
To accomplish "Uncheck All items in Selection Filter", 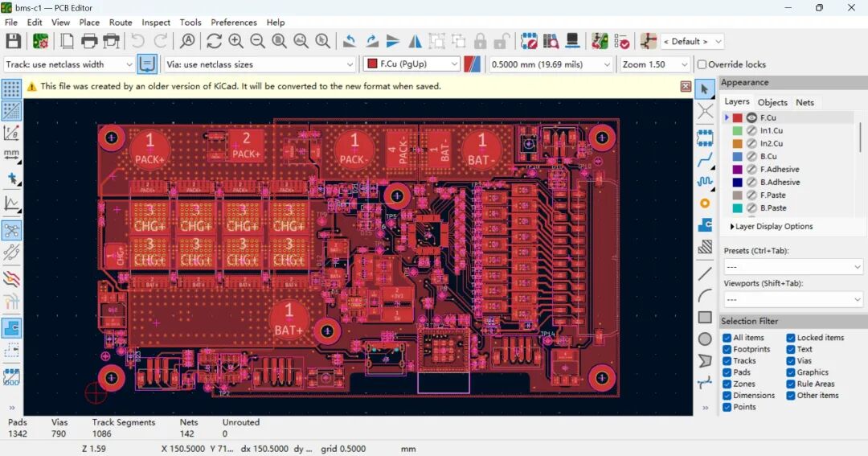I will pyautogui.click(x=727, y=338).
